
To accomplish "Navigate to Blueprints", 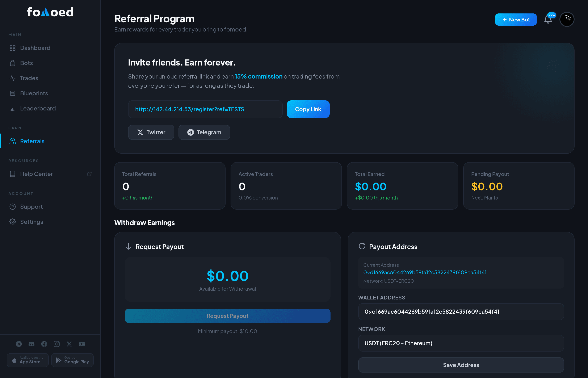I will coord(50,93).
